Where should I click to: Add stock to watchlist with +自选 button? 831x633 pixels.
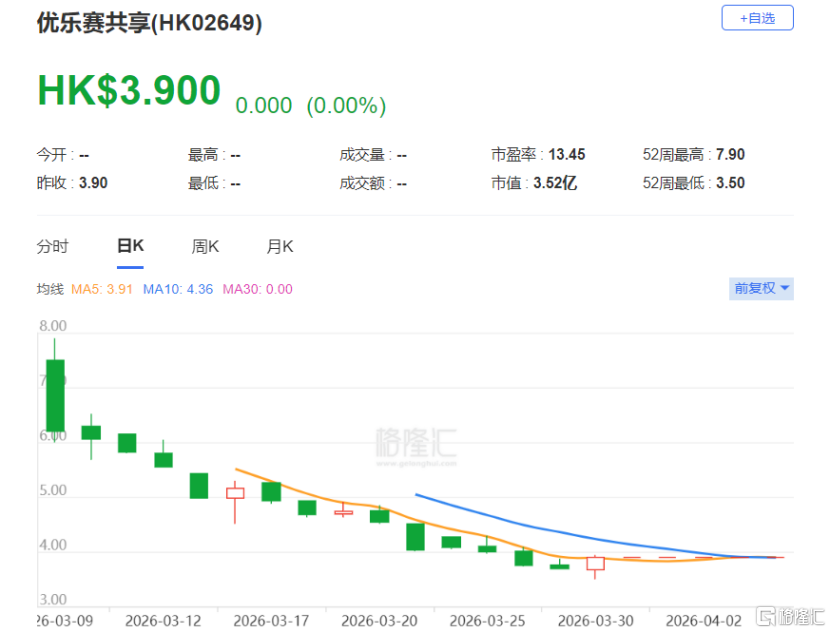[x=757, y=18]
